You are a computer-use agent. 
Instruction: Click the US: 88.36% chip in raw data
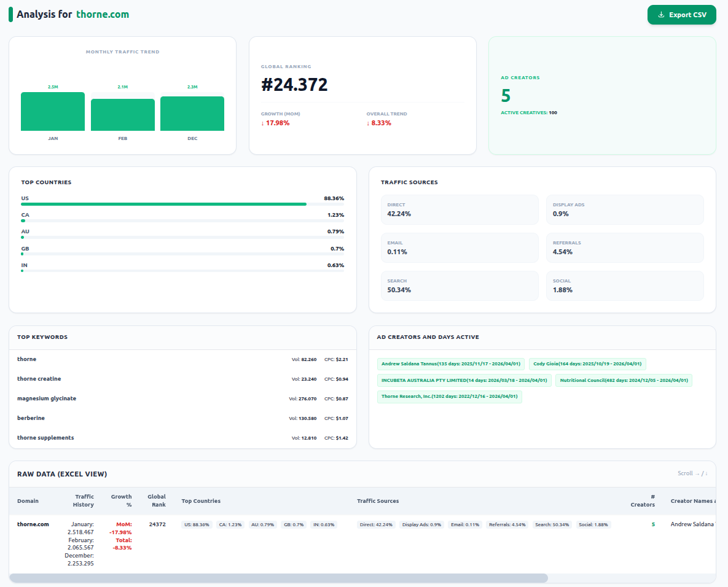(197, 525)
